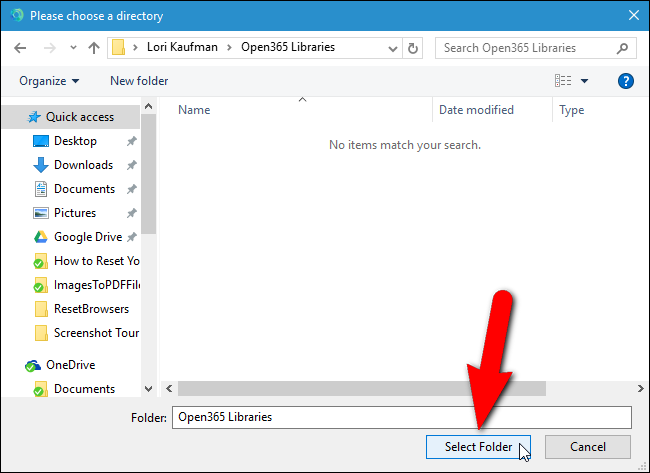650x473 pixels.
Task: Click the ResetBrowsers folder icon
Action: pos(41,309)
